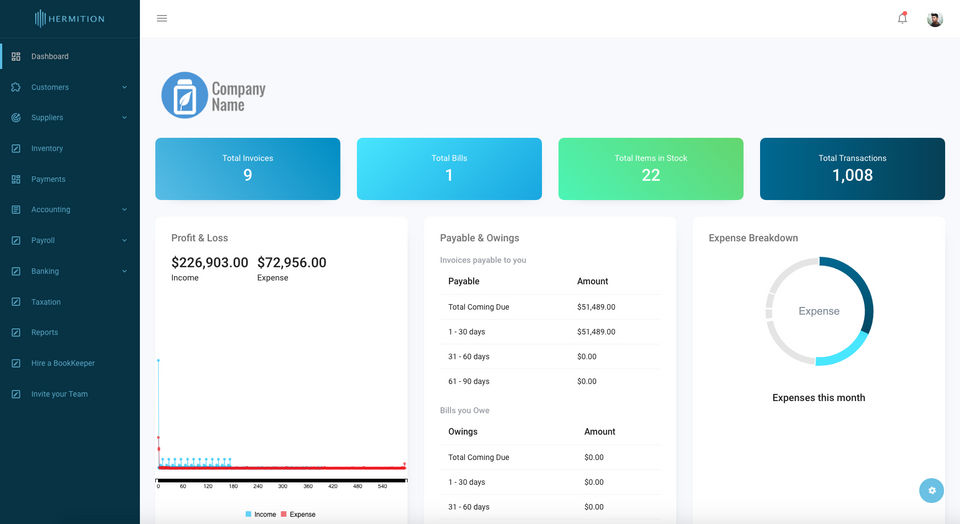Open the notifications bell icon
Screen dimensions: 960x524
coord(902,18)
